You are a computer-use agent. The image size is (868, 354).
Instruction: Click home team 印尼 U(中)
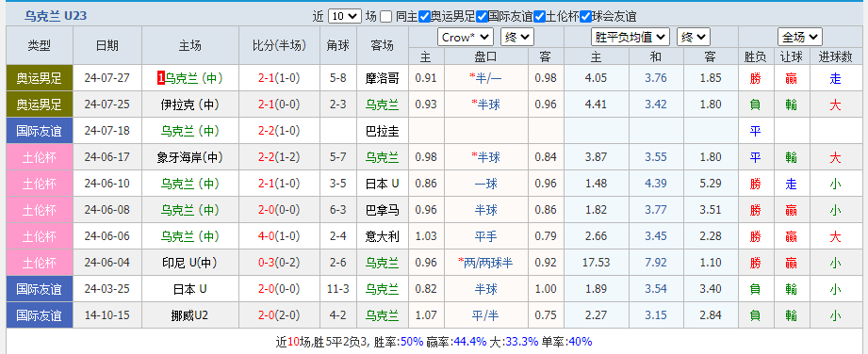pyautogui.click(x=189, y=263)
